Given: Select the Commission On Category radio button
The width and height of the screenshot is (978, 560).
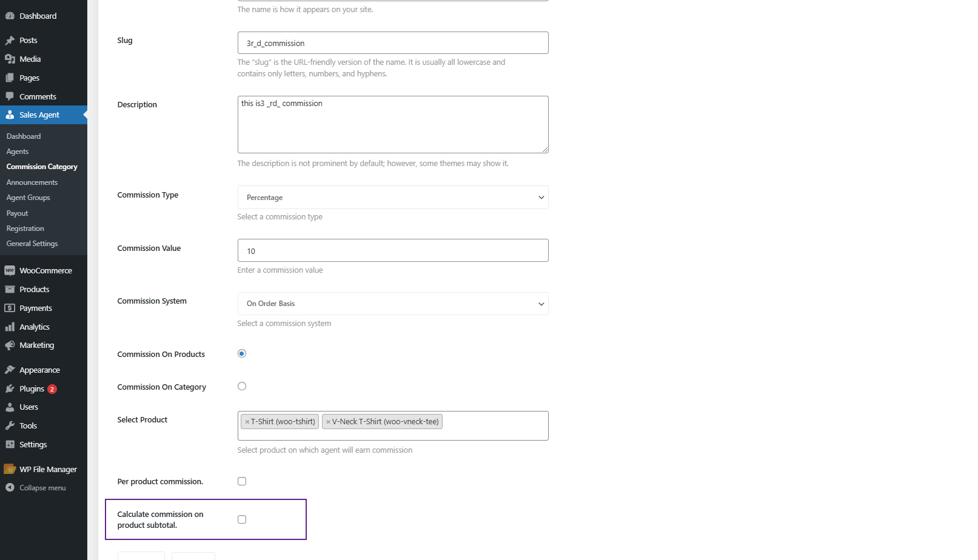Looking at the screenshot, I should point(242,386).
